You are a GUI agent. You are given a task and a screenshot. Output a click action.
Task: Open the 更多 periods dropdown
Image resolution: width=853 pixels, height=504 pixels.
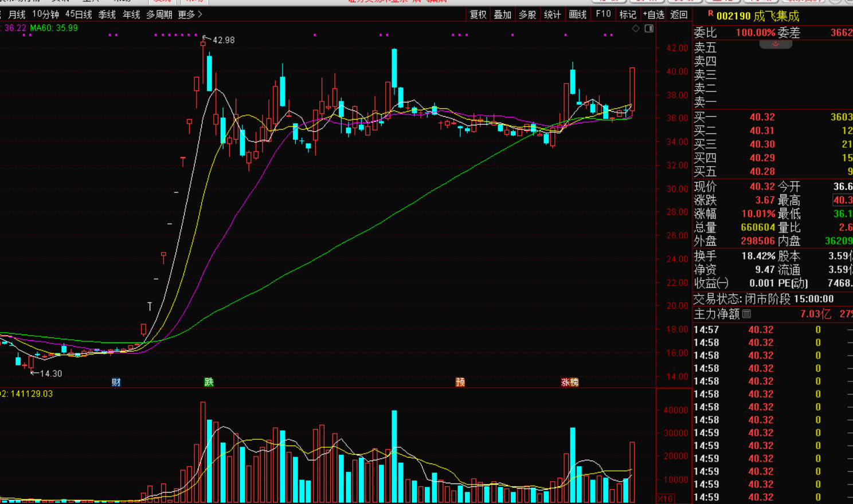190,14
